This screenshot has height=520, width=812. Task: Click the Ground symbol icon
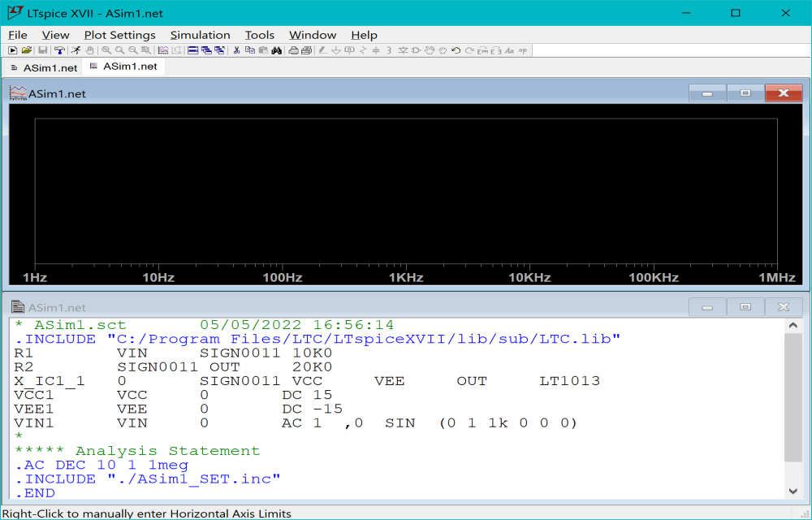coord(336,50)
